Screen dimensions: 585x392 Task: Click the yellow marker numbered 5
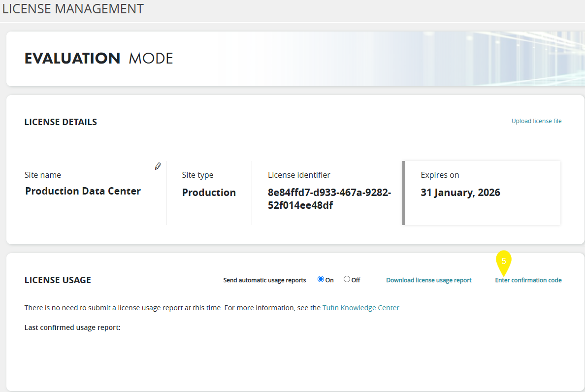(503, 262)
